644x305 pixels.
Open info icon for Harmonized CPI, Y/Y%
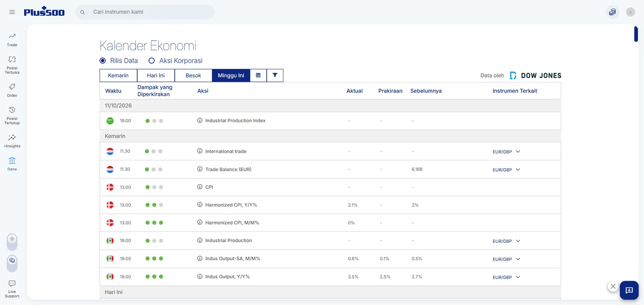[200, 205]
